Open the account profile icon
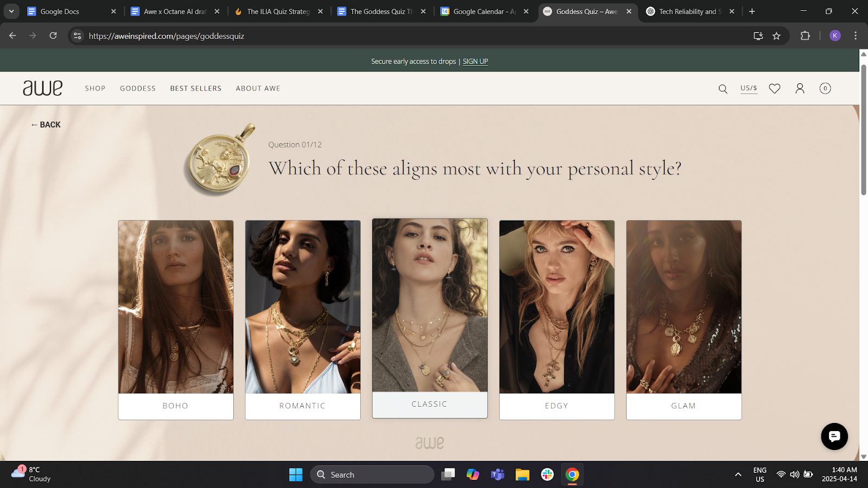 click(x=800, y=88)
